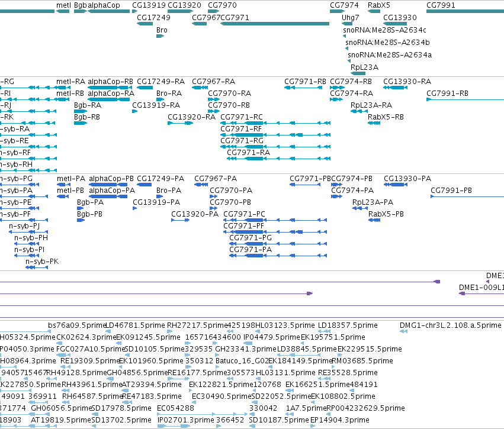Screen dimensions: 504x429
Task: Select transcript CG7971-RG
Action: coord(275,147)
